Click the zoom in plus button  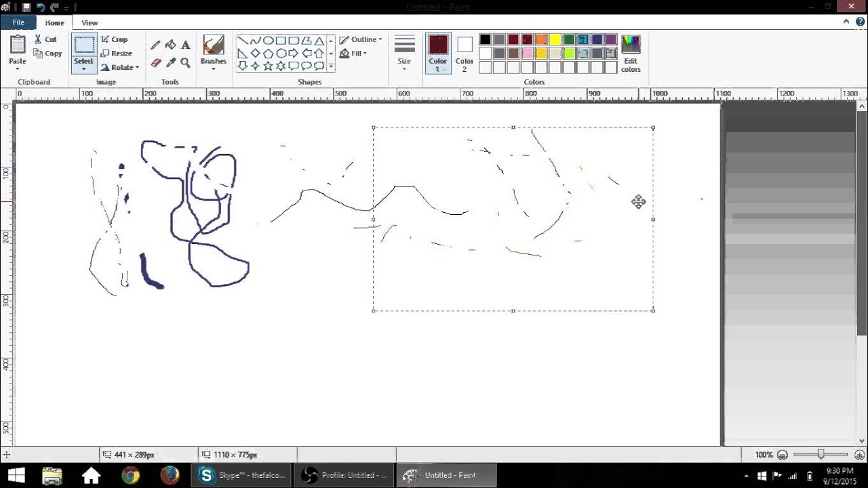point(859,455)
